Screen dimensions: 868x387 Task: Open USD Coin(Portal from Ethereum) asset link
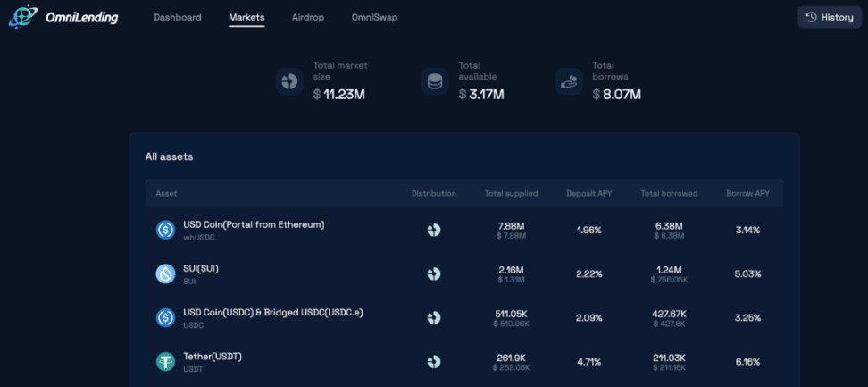coord(254,224)
